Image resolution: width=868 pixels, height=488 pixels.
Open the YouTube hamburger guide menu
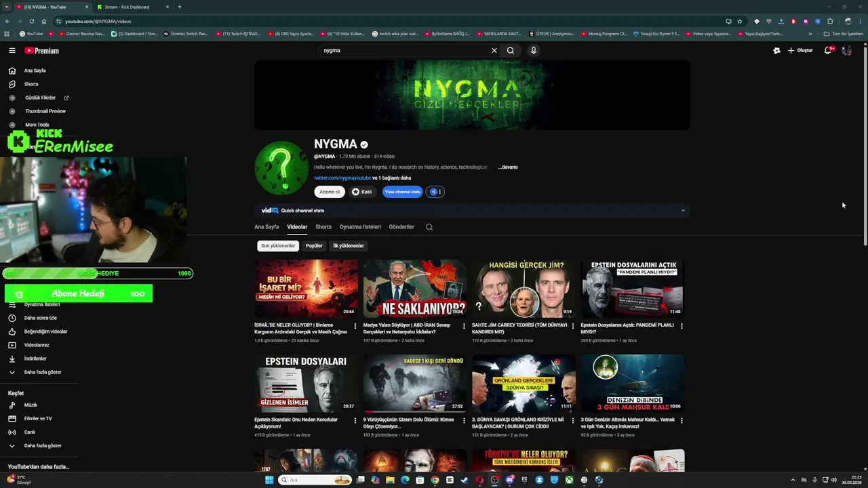(x=12, y=50)
